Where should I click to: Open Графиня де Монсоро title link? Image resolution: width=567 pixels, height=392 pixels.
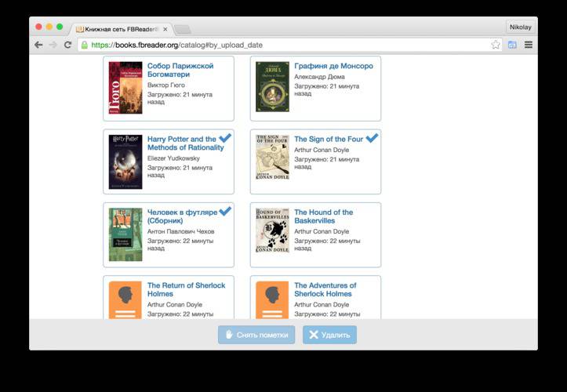click(333, 66)
